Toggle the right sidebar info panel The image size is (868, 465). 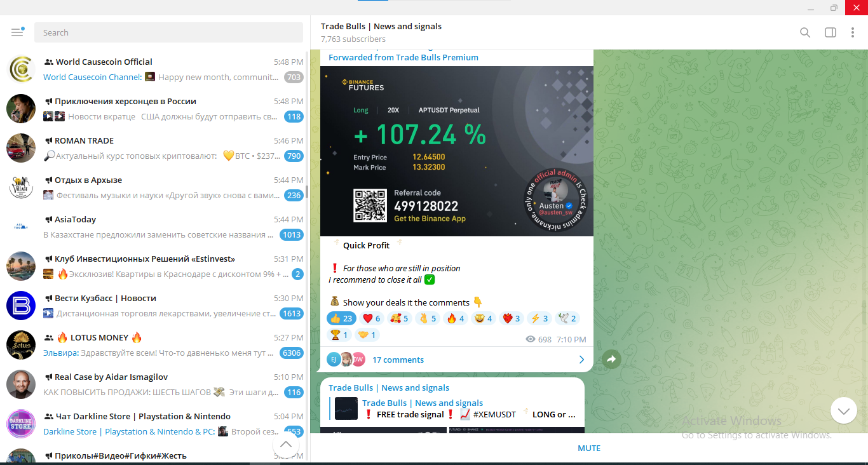coord(831,32)
